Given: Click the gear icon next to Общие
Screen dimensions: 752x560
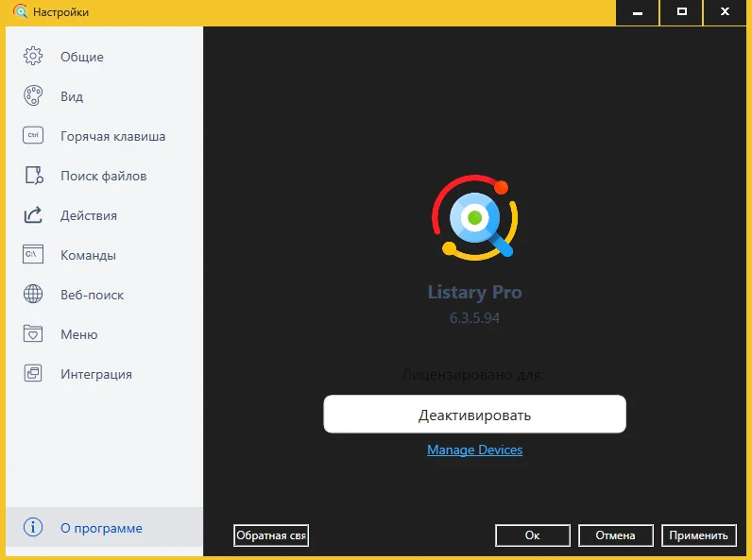Looking at the screenshot, I should click(x=33, y=57).
